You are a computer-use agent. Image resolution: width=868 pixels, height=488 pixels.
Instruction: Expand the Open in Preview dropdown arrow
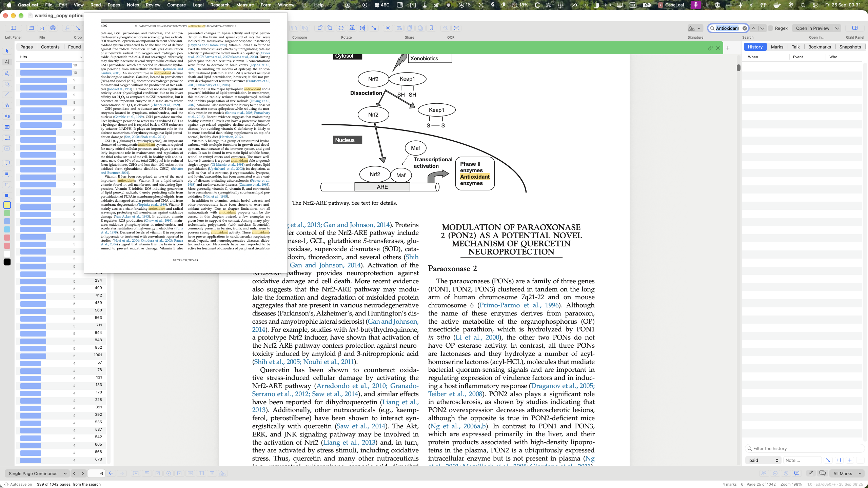tap(837, 28)
